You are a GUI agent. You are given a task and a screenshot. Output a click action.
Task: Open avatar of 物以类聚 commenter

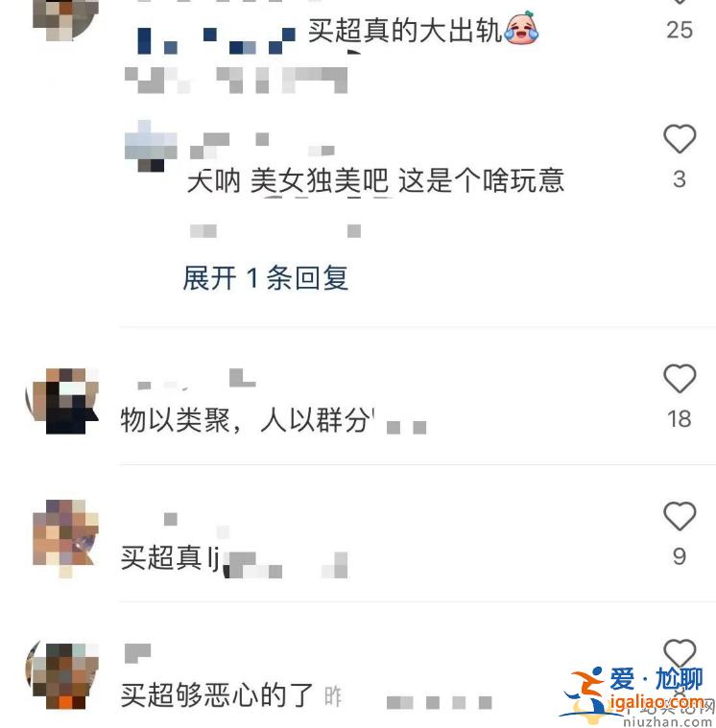[62, 401]
